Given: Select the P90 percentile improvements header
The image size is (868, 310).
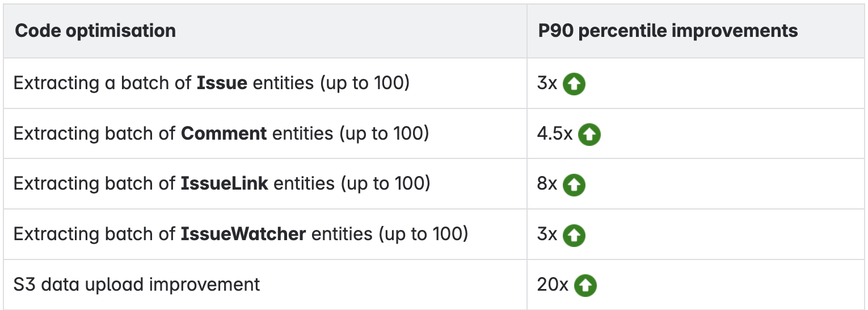Looking at the screenshot, I should point(668,31).
